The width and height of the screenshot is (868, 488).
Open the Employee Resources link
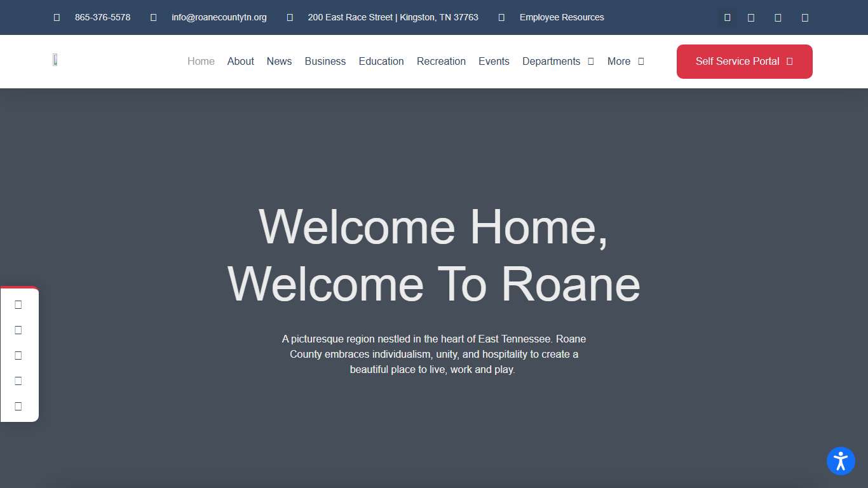pyautogui.click(x=561, y=17)
